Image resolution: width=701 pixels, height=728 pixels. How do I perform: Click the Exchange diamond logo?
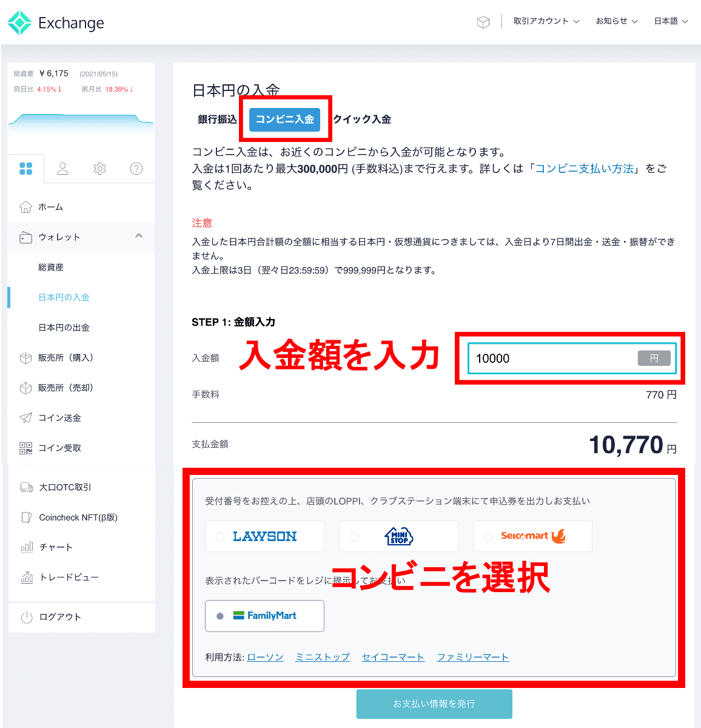18,22
